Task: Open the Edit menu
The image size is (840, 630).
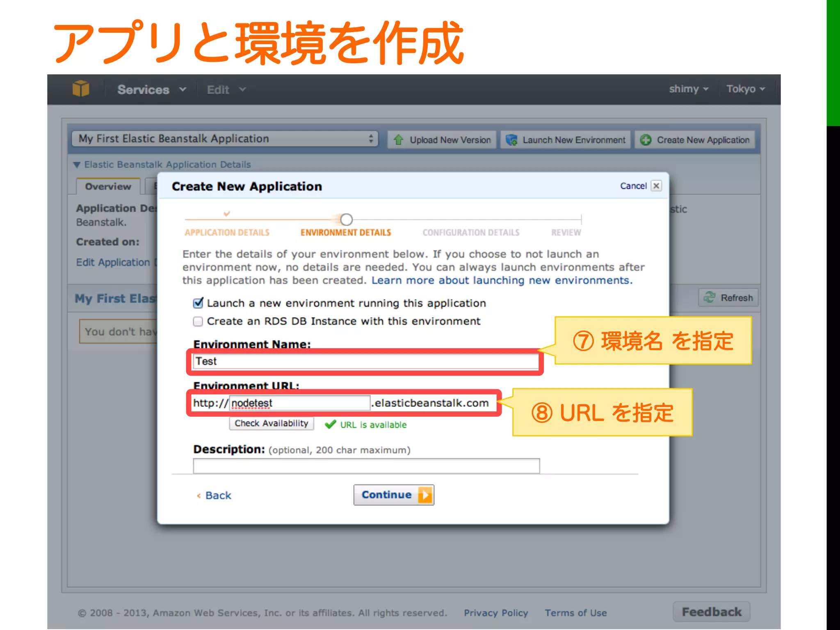Action: click(226, 89)
